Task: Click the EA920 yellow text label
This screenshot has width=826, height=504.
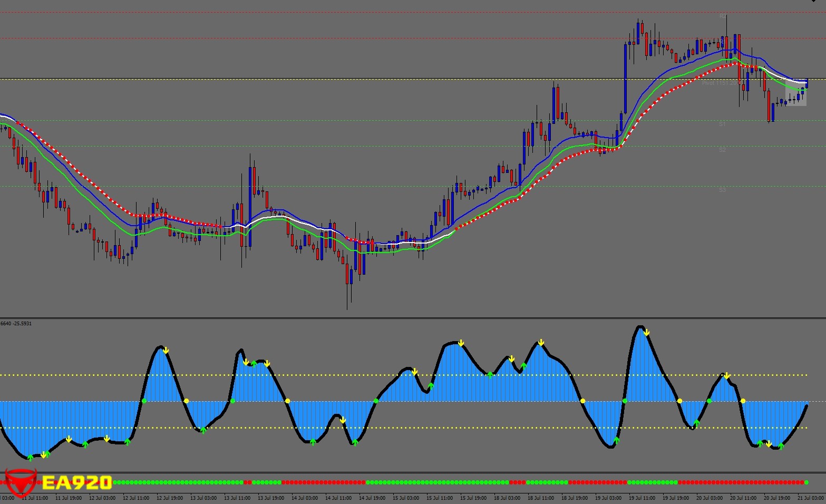Action: [76, 482]
